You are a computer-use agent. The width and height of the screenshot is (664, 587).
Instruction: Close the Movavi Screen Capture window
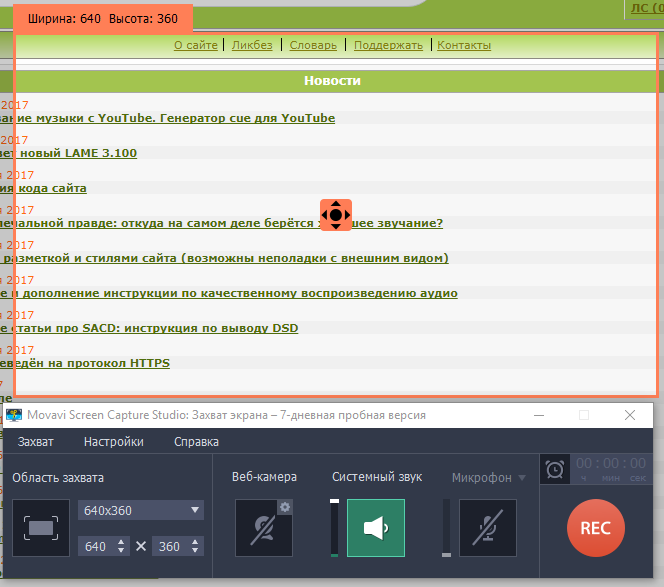point(630,415)
